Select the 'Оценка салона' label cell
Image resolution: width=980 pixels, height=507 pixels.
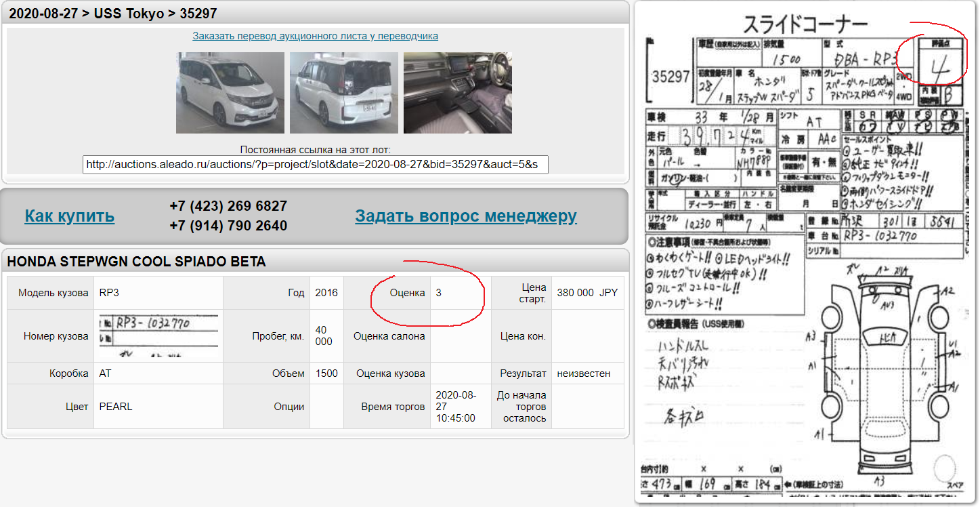click(x=387, y=336)
